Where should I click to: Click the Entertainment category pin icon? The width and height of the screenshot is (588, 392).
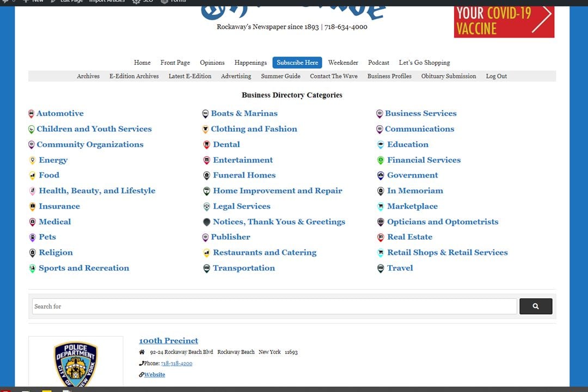206,161
